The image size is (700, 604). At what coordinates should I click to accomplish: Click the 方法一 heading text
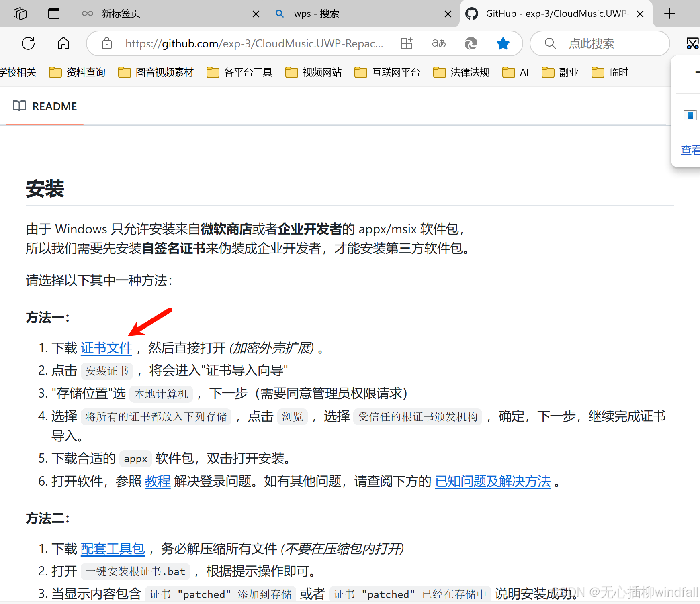48,317
